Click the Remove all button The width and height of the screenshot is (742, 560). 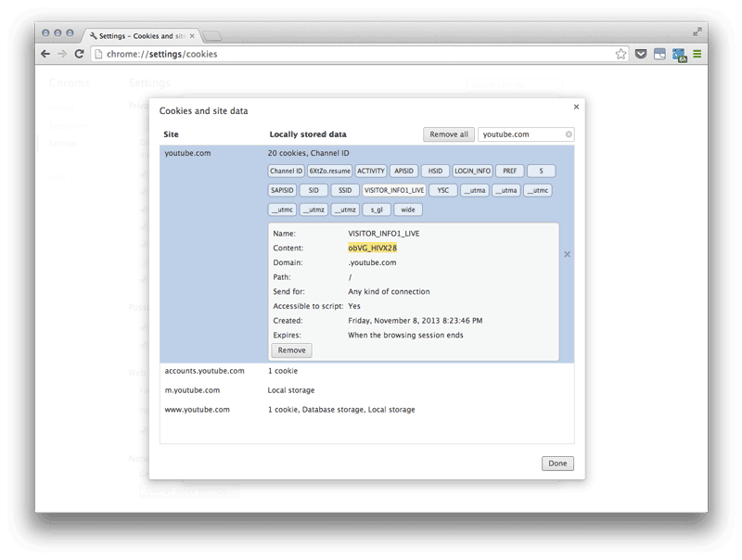pos(449,134)
